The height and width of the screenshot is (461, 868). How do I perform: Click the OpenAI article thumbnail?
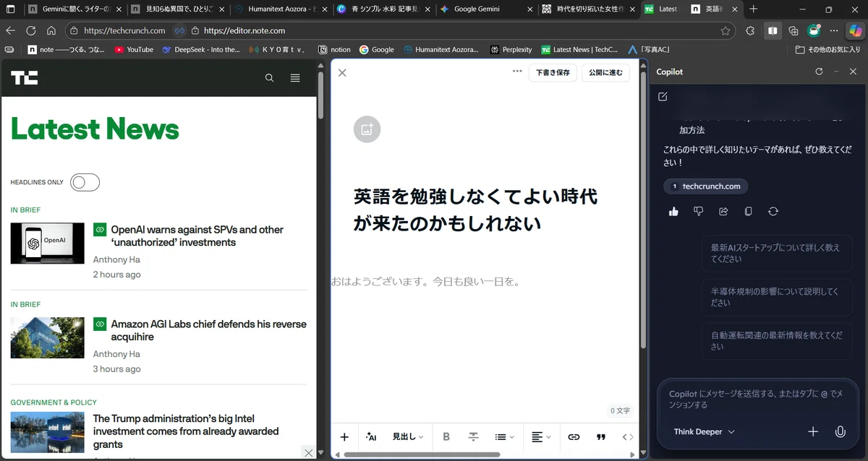(x=47, y=244)
